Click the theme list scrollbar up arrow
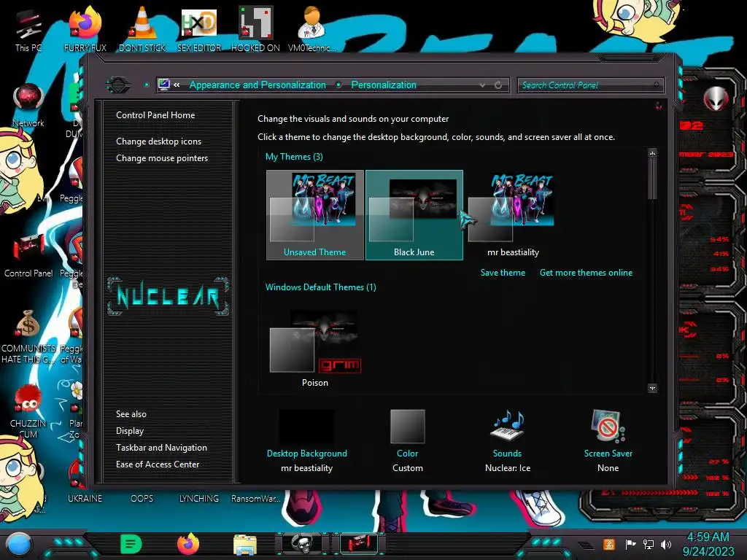The height and width of the screenshot is (560, 747). tap(653, 153)
